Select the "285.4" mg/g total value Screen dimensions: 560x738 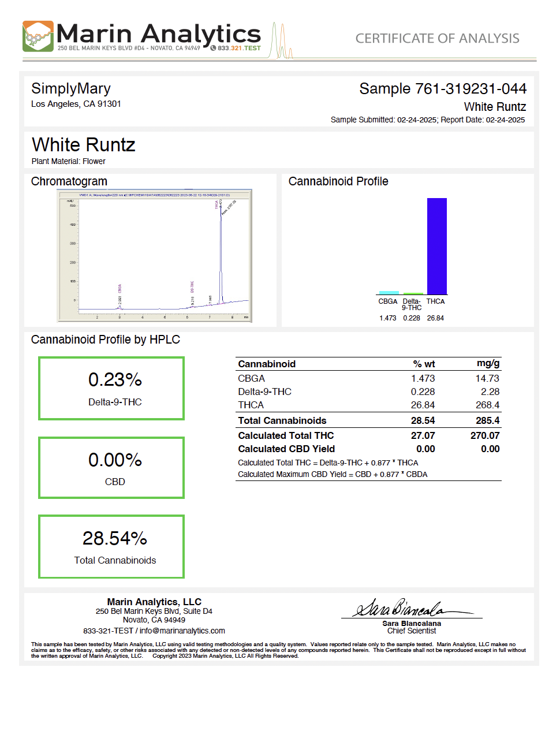tap(488, 420)
